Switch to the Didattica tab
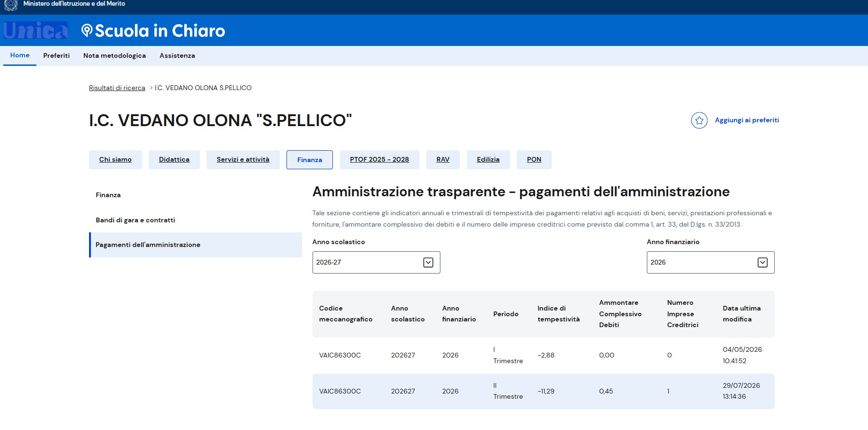Screen dimensions: 868x430 pyautogui.click(x=174, y=160)
